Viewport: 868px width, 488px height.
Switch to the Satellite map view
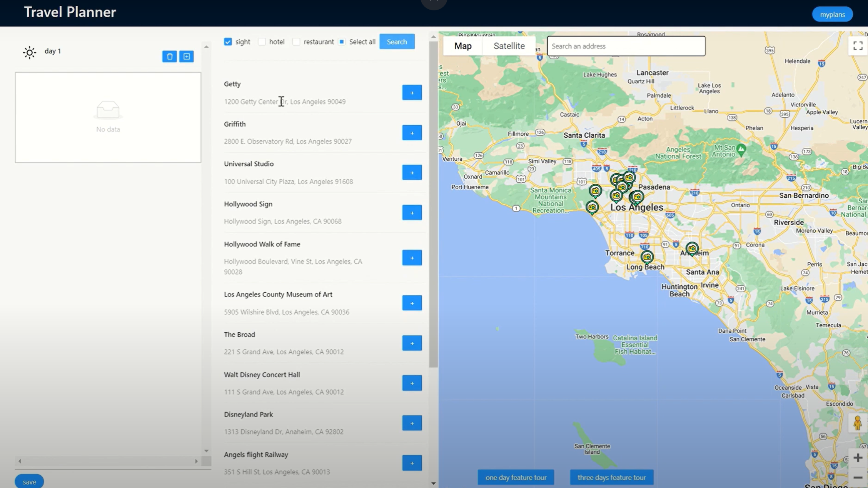[x=509, y=46]
